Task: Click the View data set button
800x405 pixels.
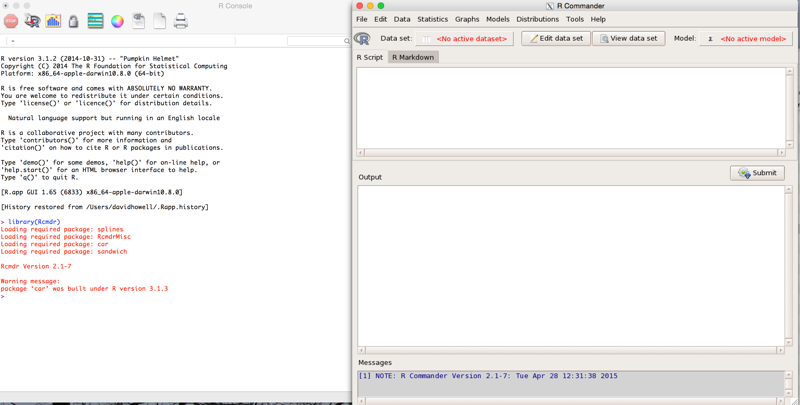Action: (629, 38)
